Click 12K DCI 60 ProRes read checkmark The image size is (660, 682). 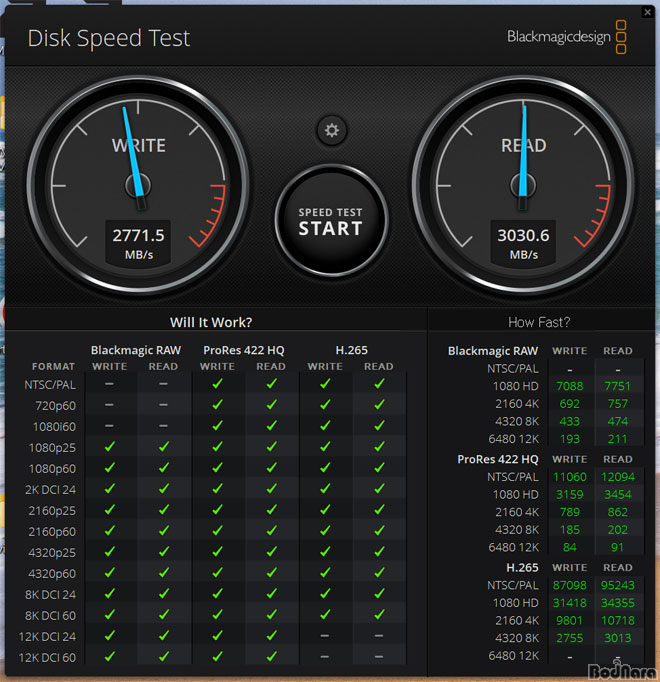pyautogui.click(x=271, y=656)
